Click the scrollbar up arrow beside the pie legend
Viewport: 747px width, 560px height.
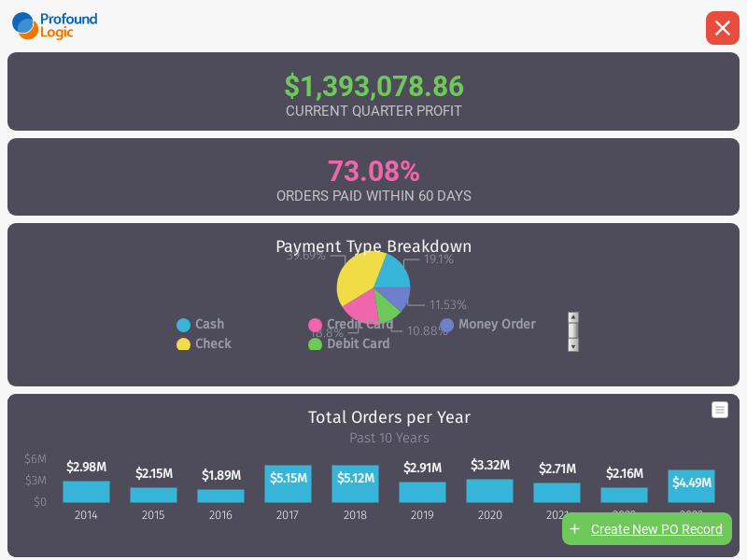[572, 316]
